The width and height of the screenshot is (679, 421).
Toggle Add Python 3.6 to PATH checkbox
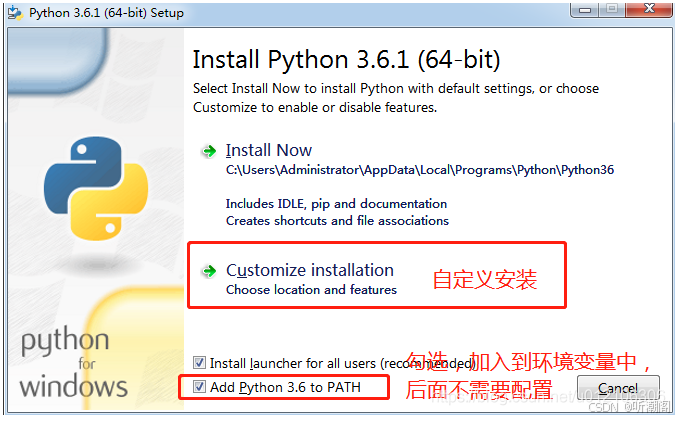[199, 386]
